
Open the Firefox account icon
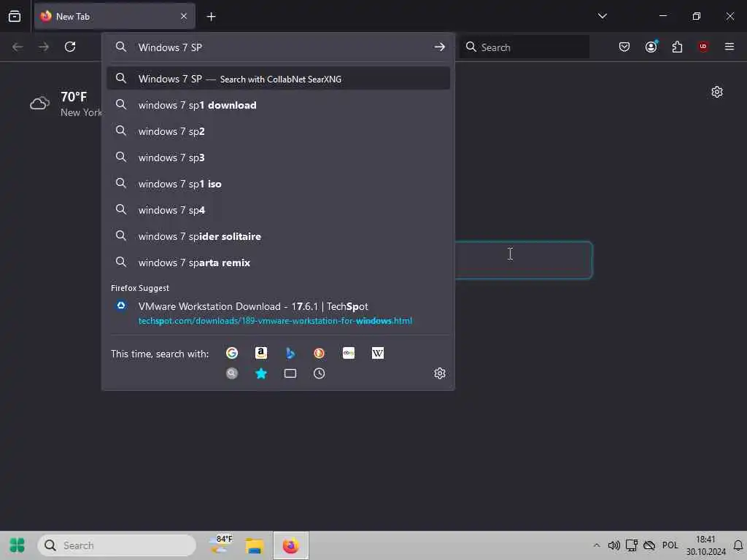651,47
